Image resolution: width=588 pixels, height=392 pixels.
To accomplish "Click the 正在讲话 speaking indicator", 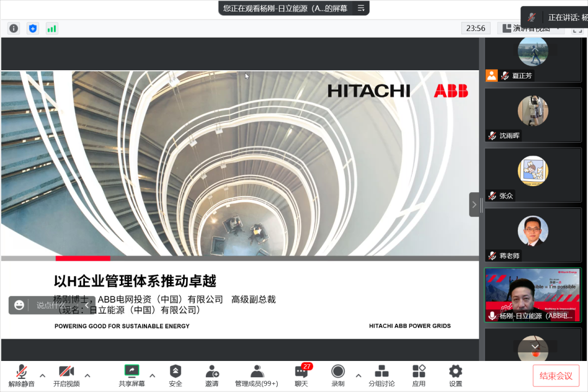I will click(555, 17).
